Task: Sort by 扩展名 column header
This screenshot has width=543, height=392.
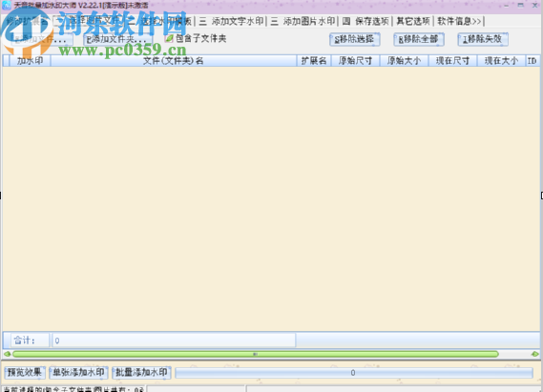Action: click(314, 61)
